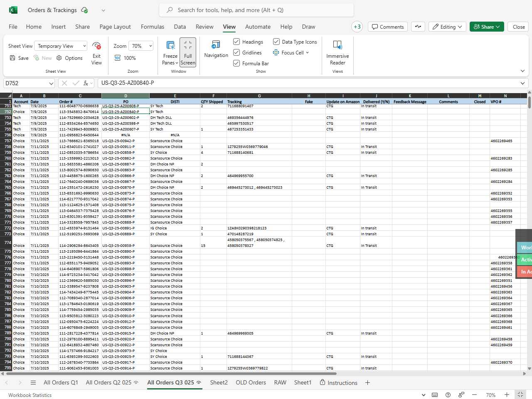Click VPO cell 4602269465
Screen dimensions: 532x399
pos(505,141)
